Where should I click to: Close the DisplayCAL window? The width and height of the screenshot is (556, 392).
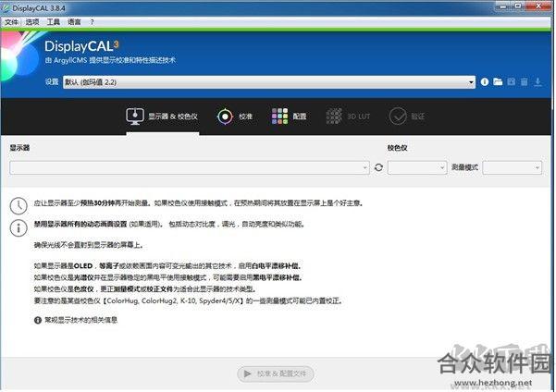click(538, 6)
